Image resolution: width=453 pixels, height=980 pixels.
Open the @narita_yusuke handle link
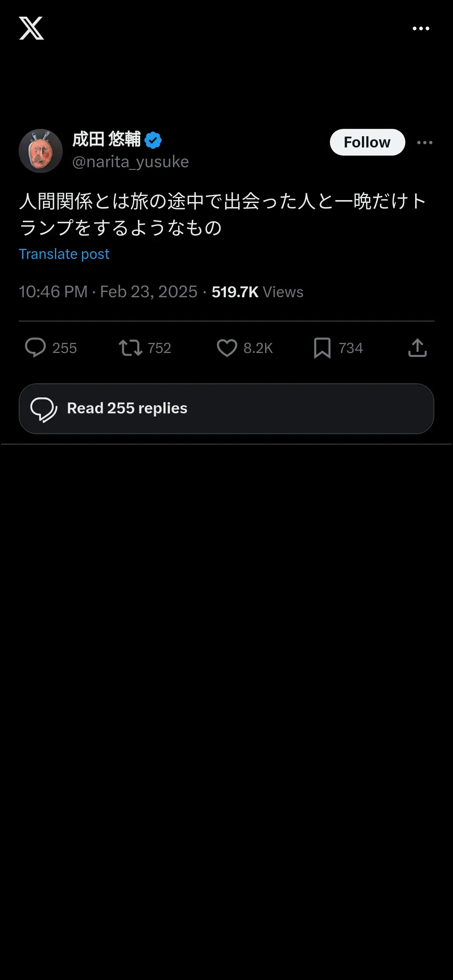pyautogui.click(x=130, y=162)
